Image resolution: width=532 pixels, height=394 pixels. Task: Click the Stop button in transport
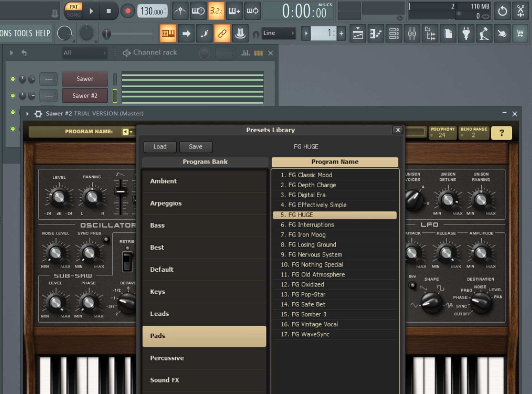pyautogui.click(x=109, y=11)
